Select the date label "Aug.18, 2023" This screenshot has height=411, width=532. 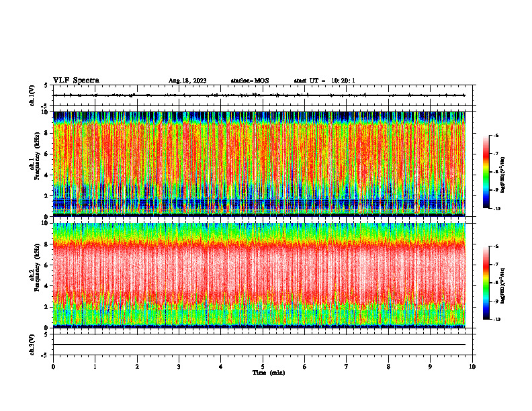[187, 81]
